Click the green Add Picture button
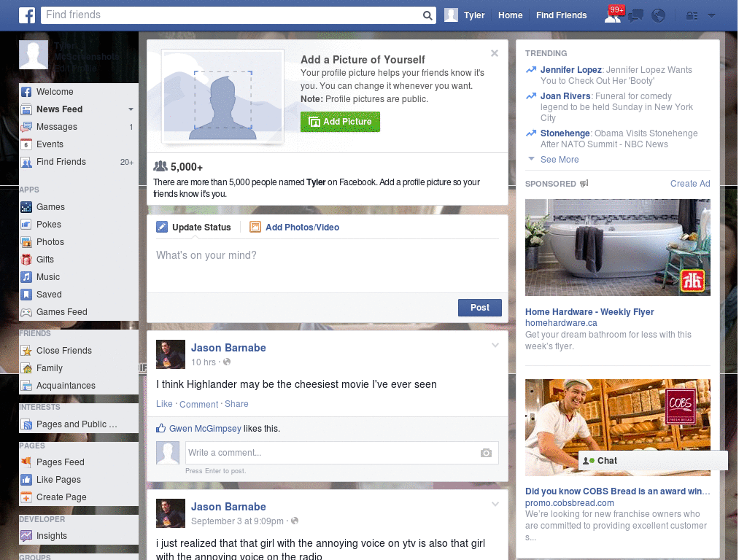The width and height of the screenshot is (747, 560). 340,122
